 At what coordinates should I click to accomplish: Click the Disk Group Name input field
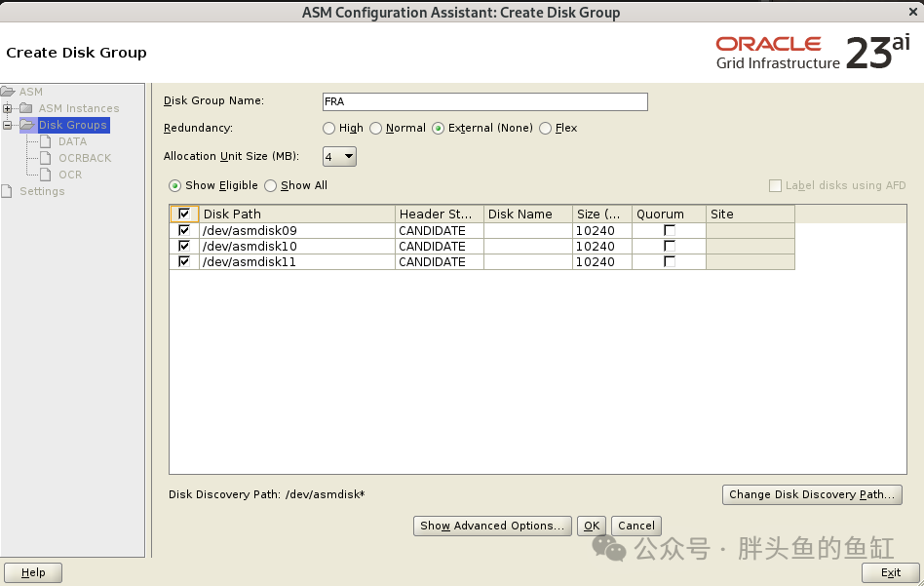485,101
